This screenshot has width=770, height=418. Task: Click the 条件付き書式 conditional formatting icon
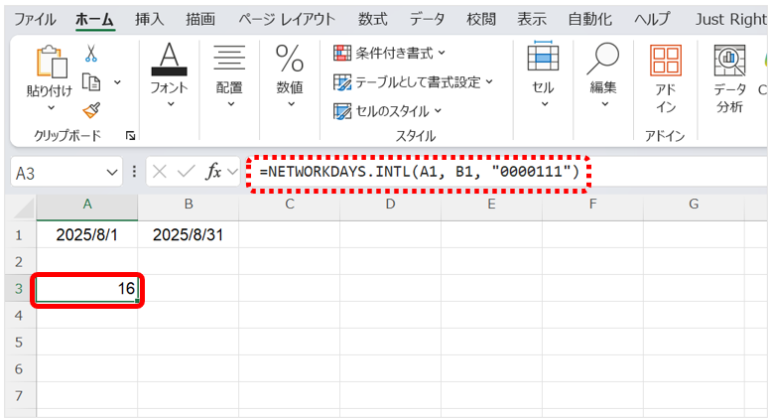pyautogui.click(x=342, y=53)
